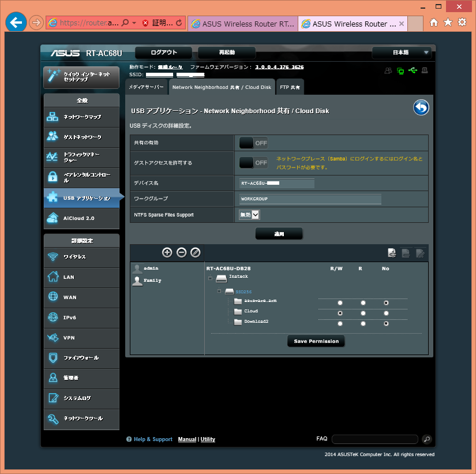This screenshot has height=474, width=476.
Task: Click the Save Permission button
Action: 316,341
